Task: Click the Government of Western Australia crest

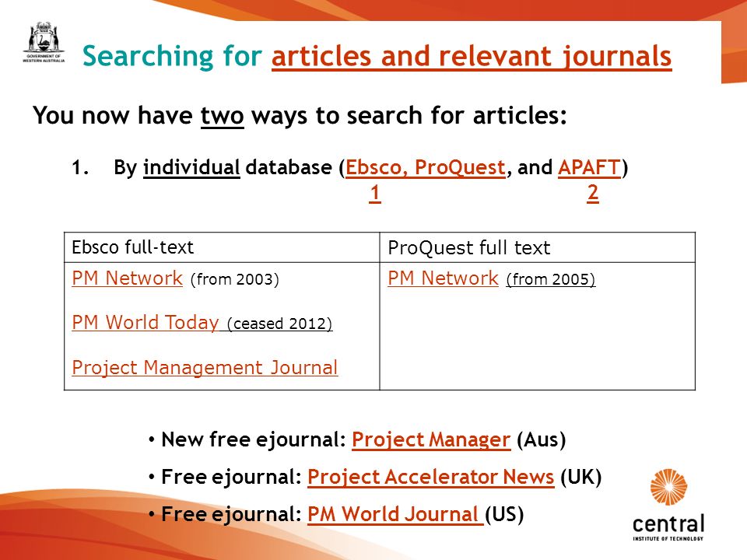Action: tap(44, 42)
